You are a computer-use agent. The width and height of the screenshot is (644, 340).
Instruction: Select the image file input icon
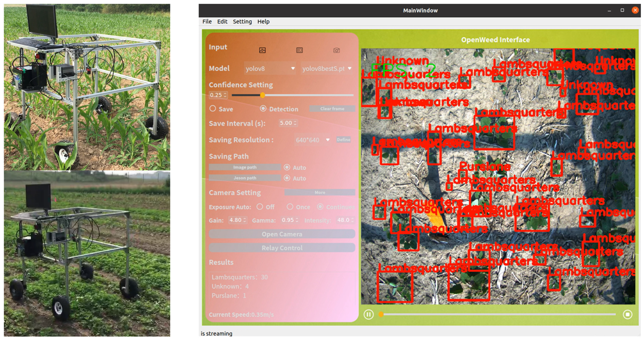coord(262,50)
